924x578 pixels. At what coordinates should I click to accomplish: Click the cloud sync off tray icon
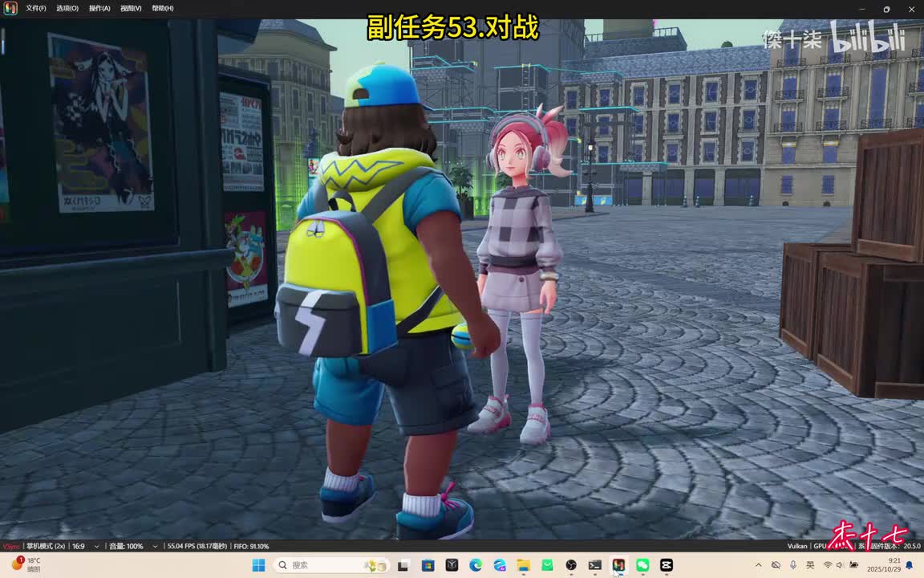point(776,565)
